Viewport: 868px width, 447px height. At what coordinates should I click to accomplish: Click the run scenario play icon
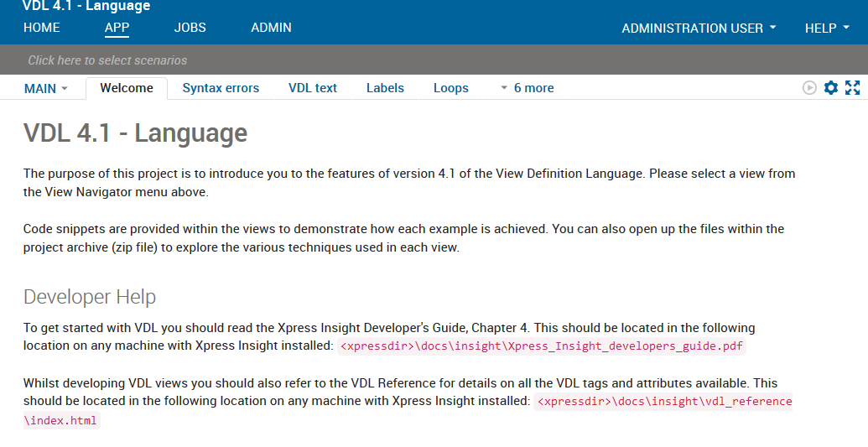(809, 88)
